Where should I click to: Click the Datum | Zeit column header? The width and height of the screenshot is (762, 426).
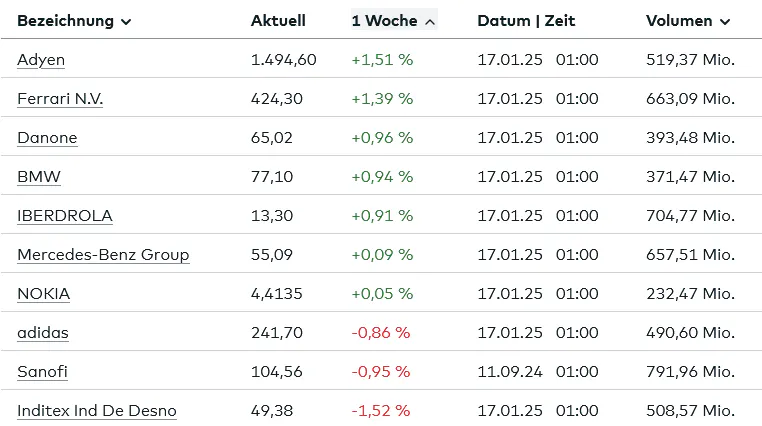pos(526,21)
